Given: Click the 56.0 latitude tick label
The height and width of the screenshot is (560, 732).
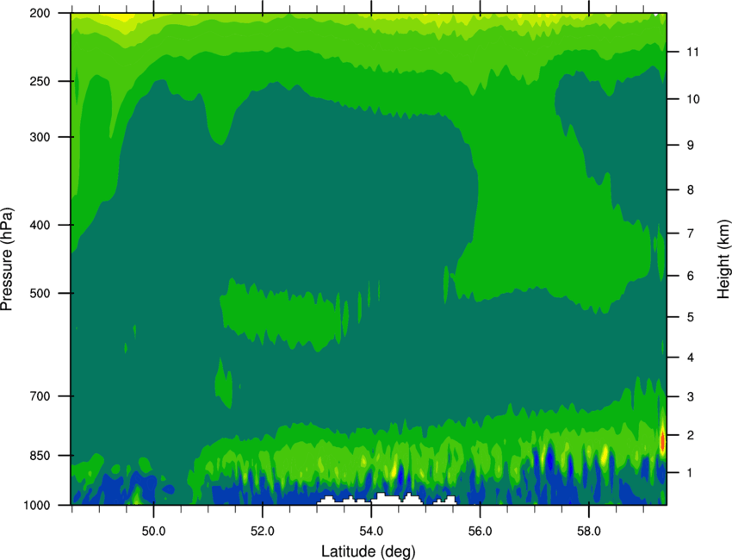Looking at the screenshot, I should pos(480,532).
